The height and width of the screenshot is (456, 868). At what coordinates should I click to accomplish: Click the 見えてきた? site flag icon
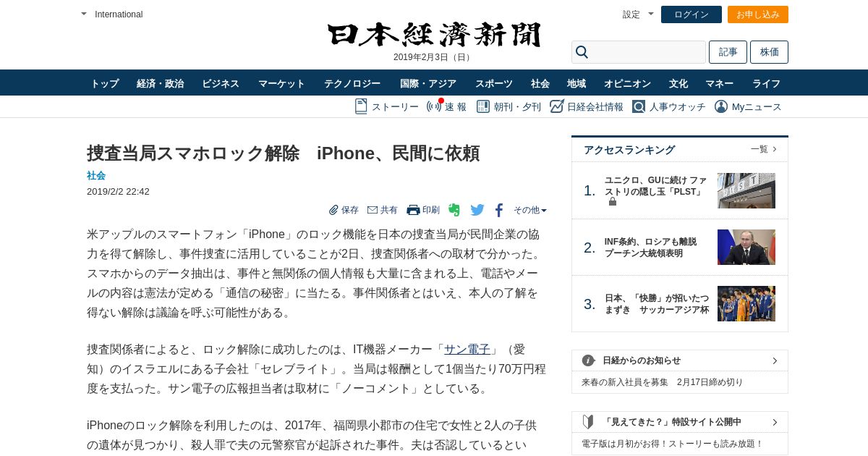(588, 421)
